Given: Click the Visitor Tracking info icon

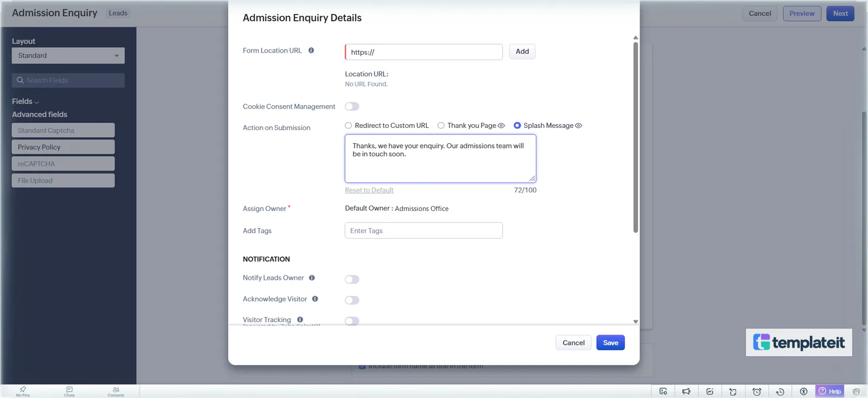Looking at the screenshot, I should click(x=300, y=320).
